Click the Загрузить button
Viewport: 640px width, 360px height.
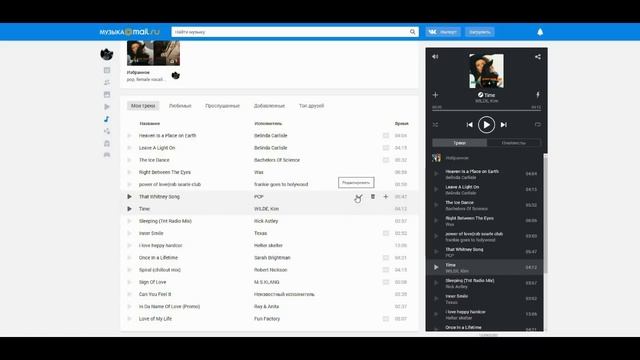tap(480, 32)
